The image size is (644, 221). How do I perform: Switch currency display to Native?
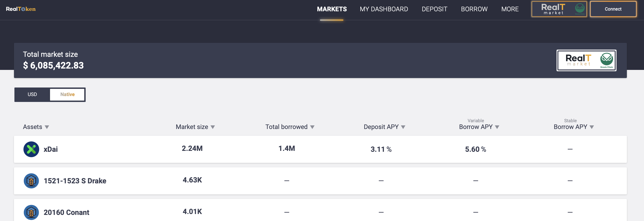click(67, 94)
